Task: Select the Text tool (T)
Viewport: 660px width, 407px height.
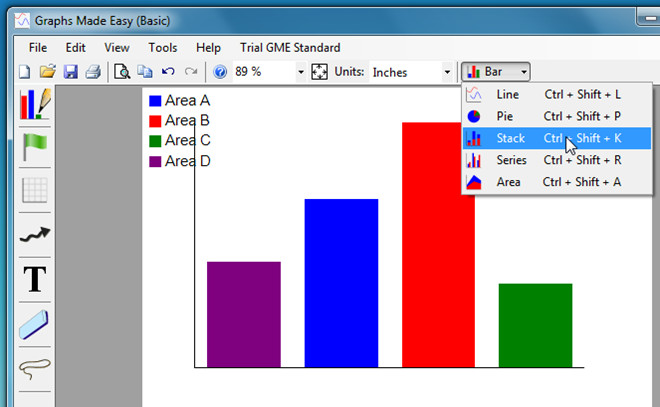Action: point(35,279)
